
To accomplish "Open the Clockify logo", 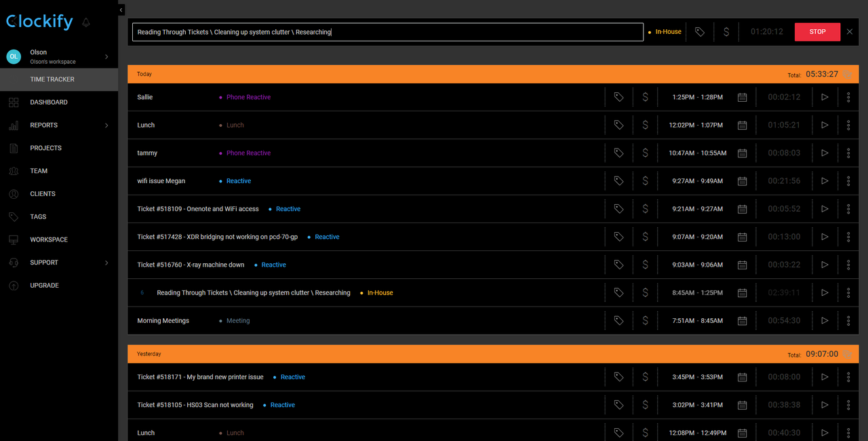I will [39, 21].
